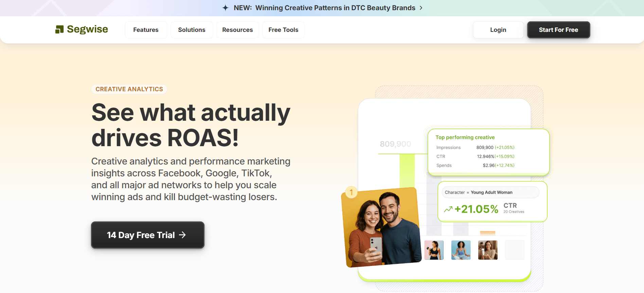This screenshot has height=293, width=644.
Task: Start the 14 Day Free Trial
Action: [x=147, y=235]
